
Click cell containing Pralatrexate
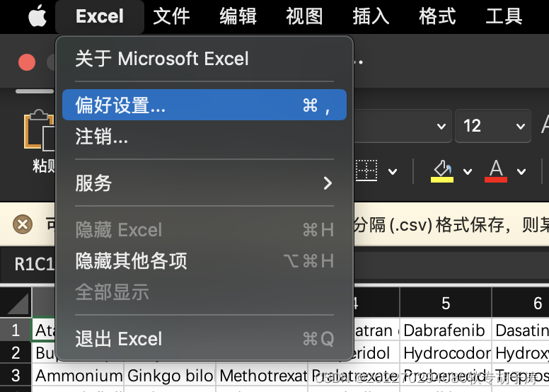click(x=354, y=376)
